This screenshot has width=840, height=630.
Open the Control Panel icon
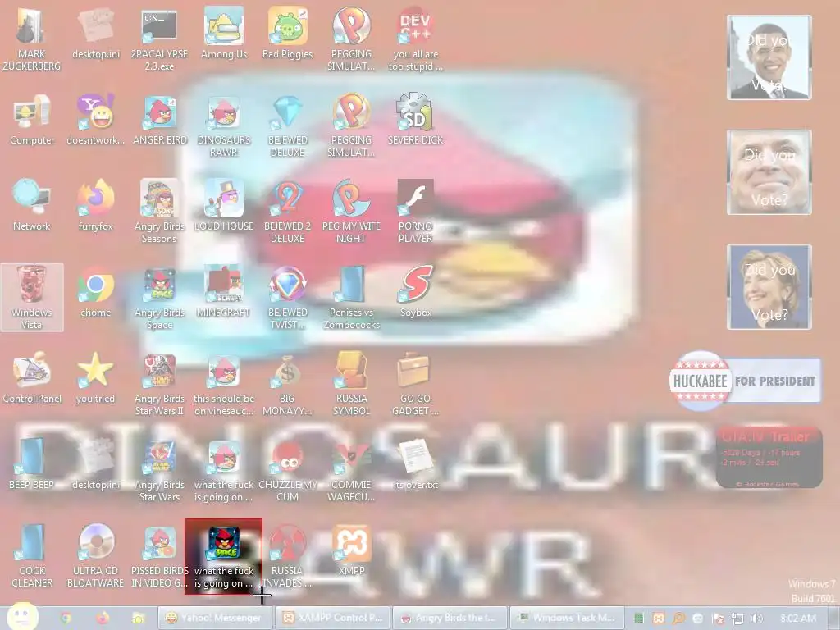pyautogui.click(x=32, y=378)
